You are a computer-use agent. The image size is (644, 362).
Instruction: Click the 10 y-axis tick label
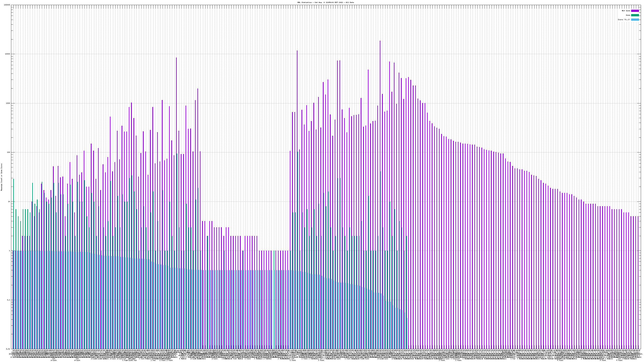click(9, 202)
